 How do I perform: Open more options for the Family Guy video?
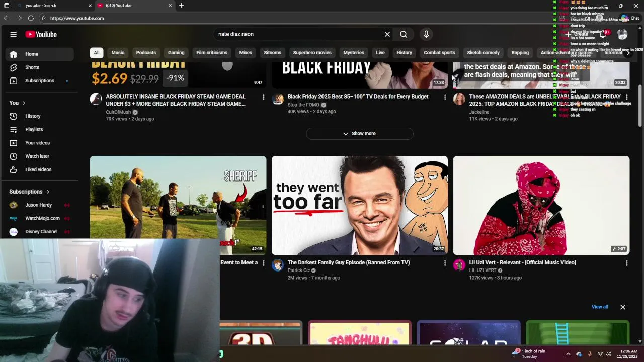445,263
